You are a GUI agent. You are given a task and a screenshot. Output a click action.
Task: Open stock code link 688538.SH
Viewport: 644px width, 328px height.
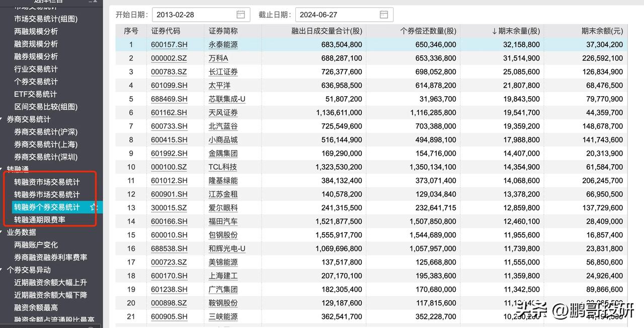point(169,249)
